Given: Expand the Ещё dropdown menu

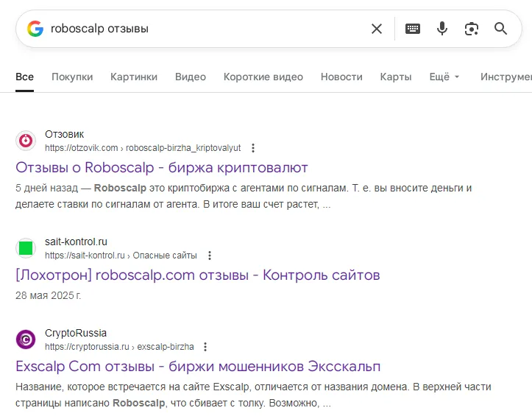Looking at the screenshot, I should coord(444,77).
